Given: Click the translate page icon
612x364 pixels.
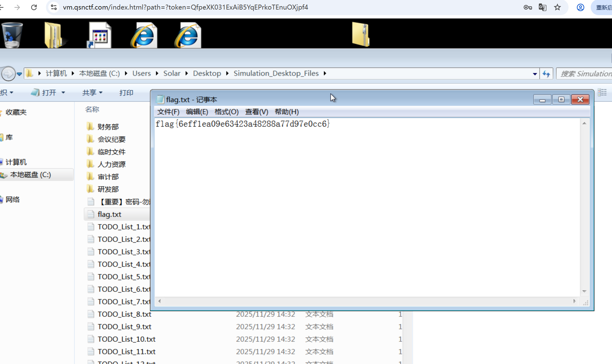Looking at the screenshot, I should [542, 7].
